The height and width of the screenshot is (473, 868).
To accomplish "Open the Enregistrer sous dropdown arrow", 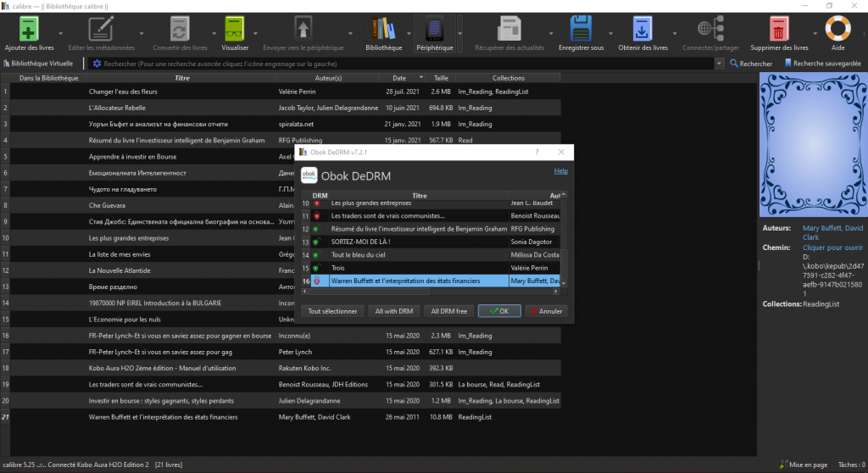I will [610, 33].
